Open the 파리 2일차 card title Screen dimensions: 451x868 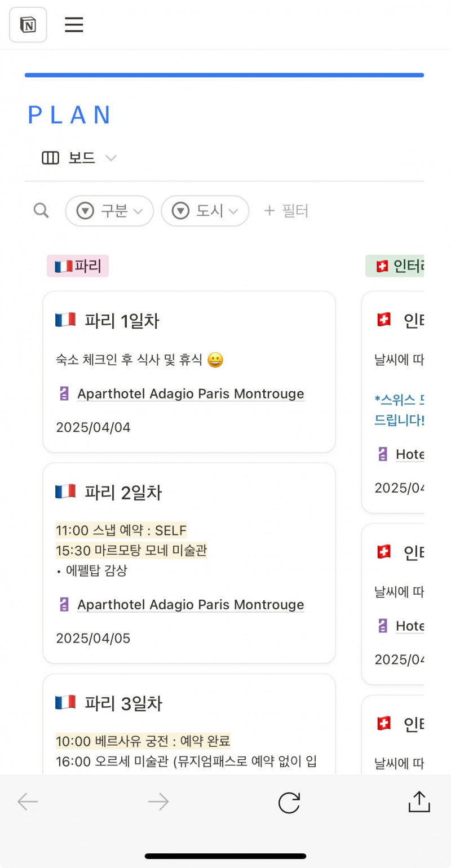(x=123, y=493)
